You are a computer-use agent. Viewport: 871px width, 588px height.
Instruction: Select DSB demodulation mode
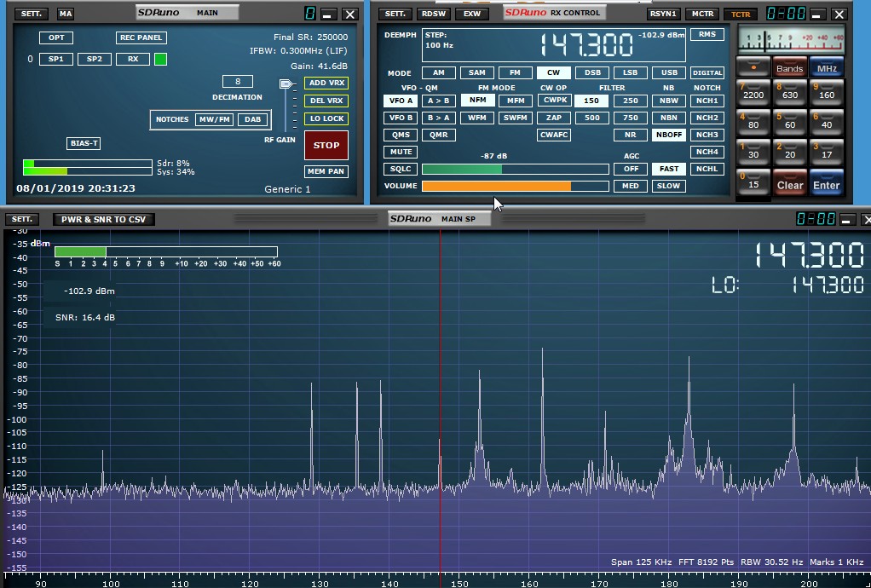click(591, 72)
